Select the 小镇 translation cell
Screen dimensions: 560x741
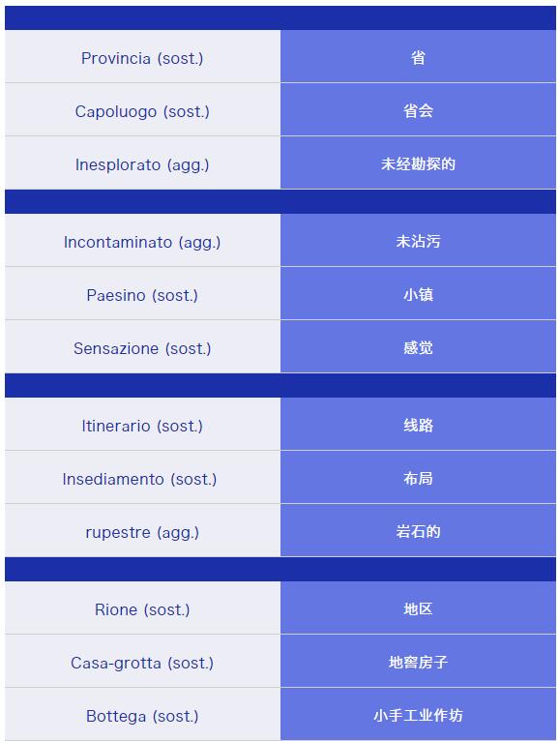pos(418,294)
